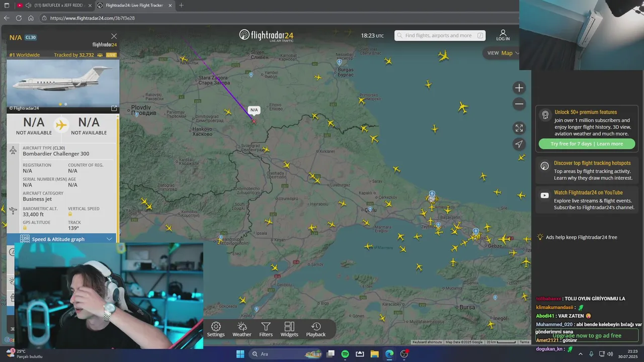The image size is (644, 362).
Task: Close the Flightradar24 browser tab
Action: (x=170, y=5)
